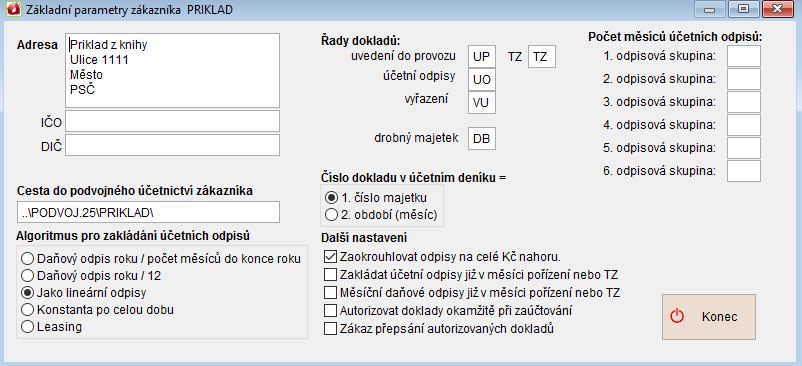This screenshot has width=802, height=366.
Task: Enable 'Autorizovat doklady okamžitě při zaúčtování'
Action: (x=330, y=310)
